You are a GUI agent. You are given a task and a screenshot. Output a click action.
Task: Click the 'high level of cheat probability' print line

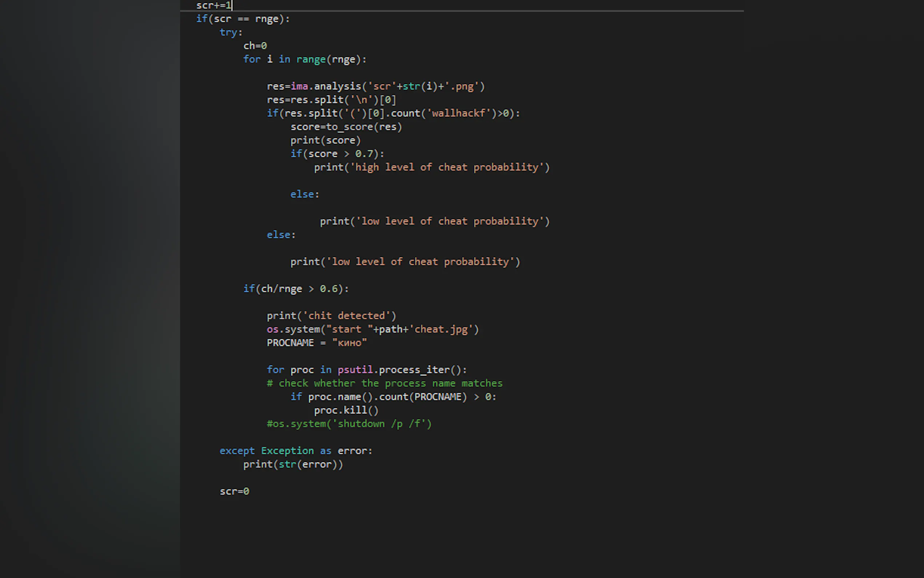tap(432, 167)
